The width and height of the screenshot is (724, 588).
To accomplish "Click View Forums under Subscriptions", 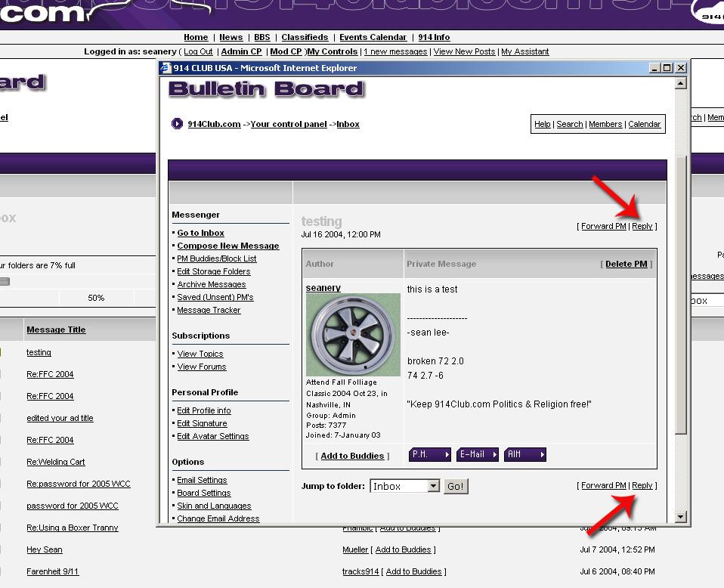I will pyautogui.click(x=202, y=367).
